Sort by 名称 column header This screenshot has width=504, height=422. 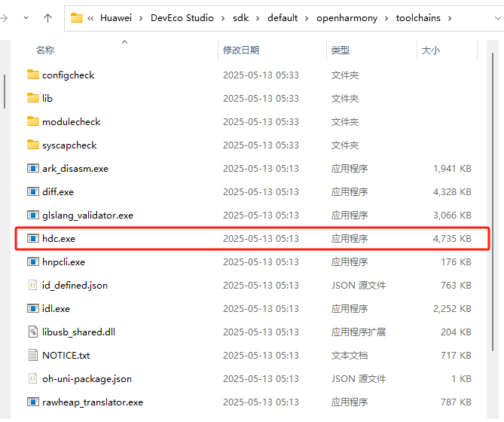45,50
